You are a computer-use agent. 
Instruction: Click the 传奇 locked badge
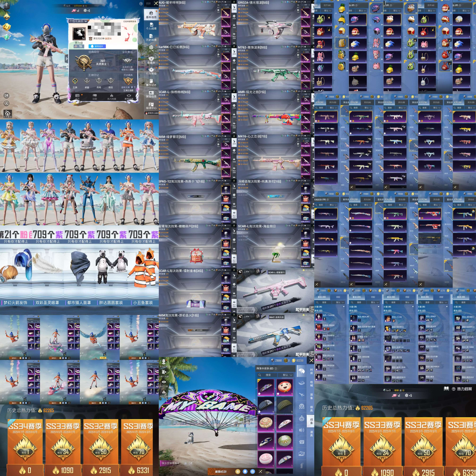[99, 81]
